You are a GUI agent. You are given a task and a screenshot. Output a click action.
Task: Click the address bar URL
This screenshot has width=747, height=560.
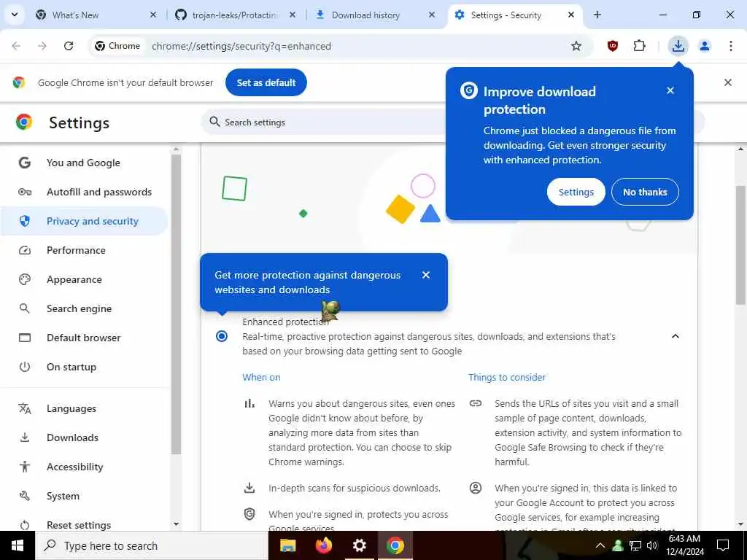241,46
